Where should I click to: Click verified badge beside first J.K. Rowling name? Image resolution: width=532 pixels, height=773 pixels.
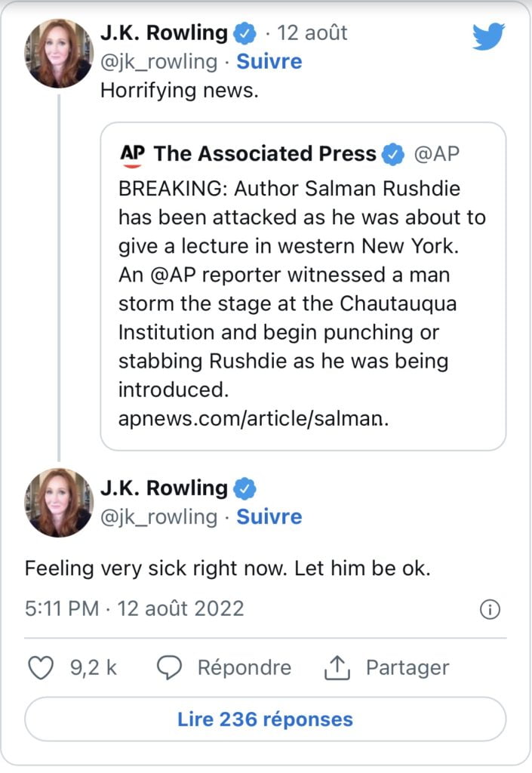click(x=243, y=33)
